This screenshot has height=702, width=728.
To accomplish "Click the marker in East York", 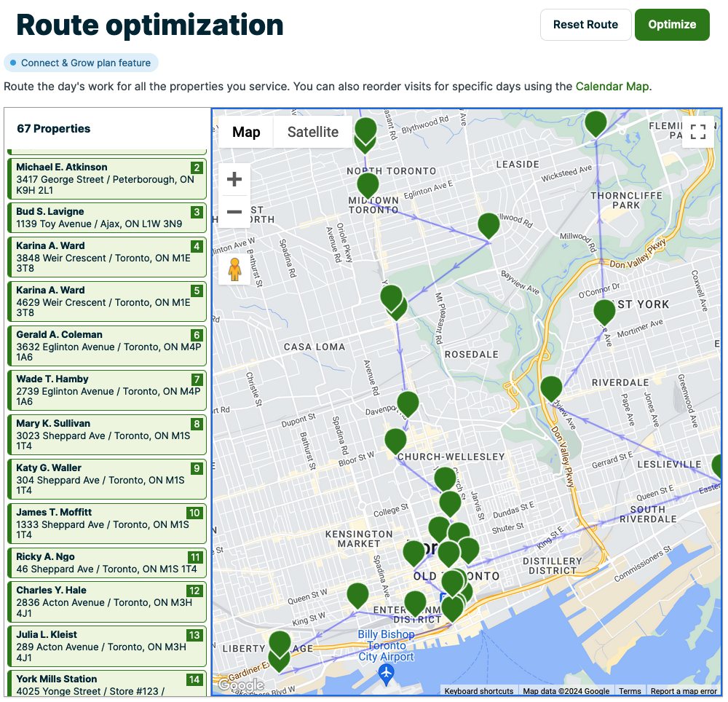I will click(604, 312).
